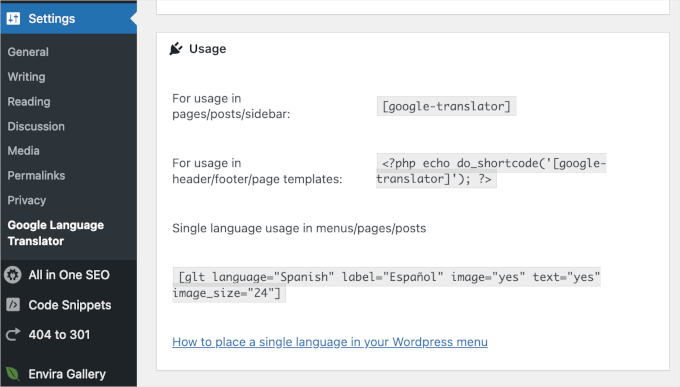
Task: Click 'For usage in header/footer/page templates' label
Action: click(257, 171)
